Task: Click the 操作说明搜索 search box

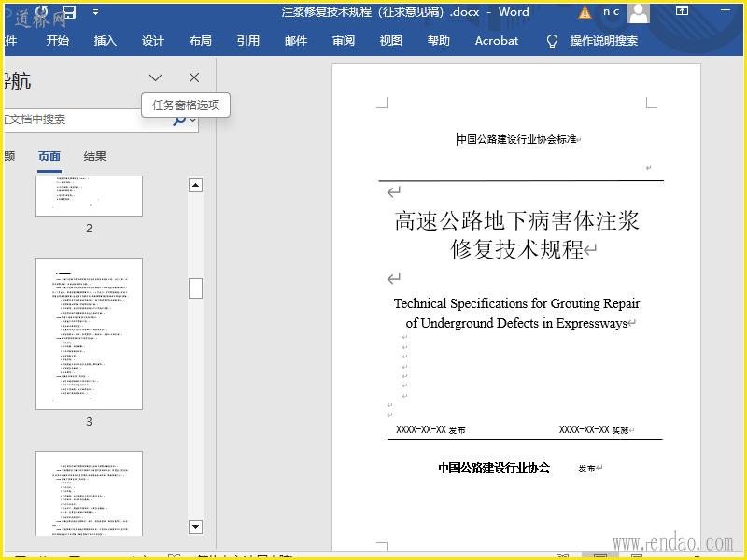Action: pos(603,41)
